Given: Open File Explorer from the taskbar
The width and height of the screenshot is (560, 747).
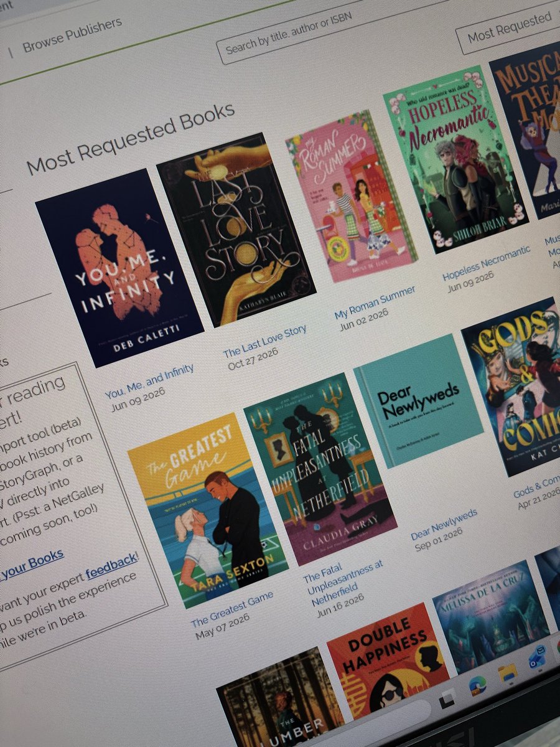Looking at the screenshot, I should pyautogui.click(x=507, y=673).
